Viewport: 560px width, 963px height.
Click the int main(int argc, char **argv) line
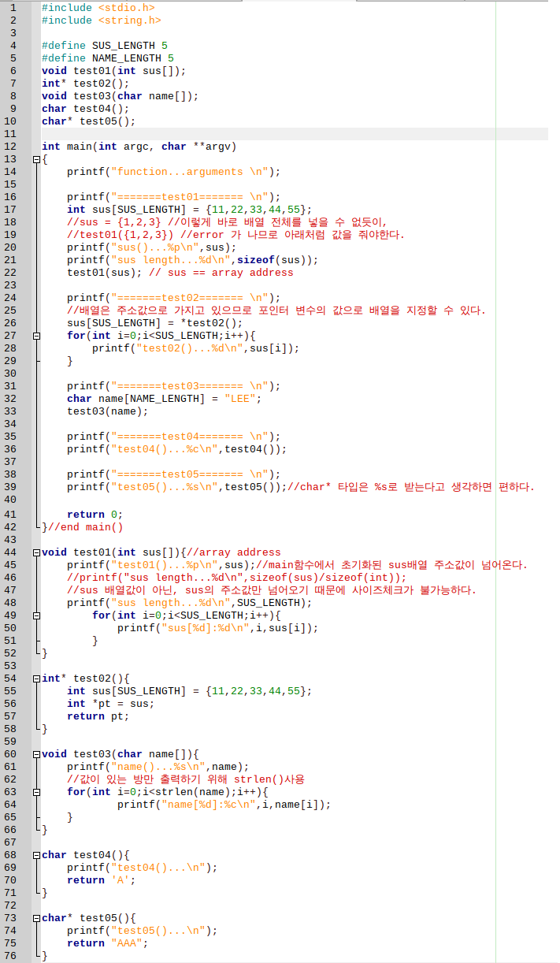tap(139, 147)
